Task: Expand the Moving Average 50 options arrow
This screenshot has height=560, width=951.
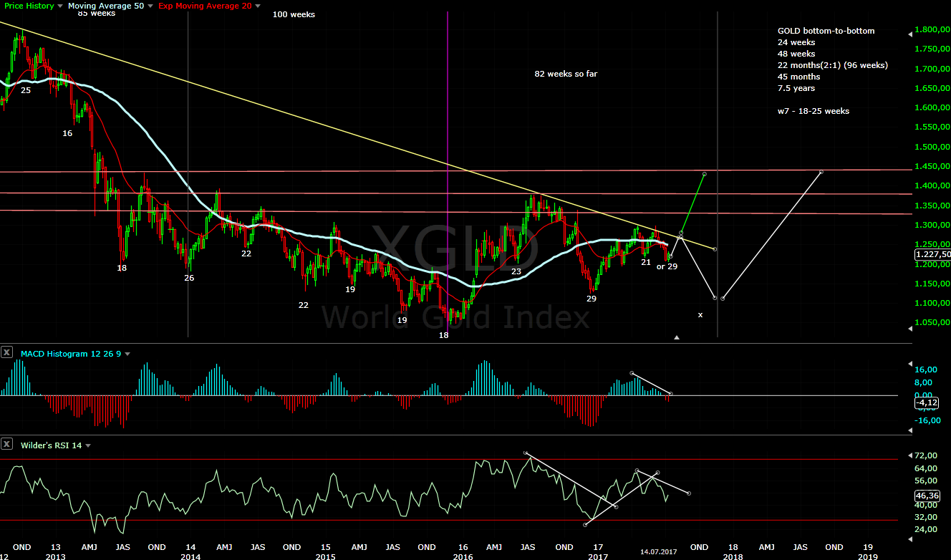Action: click(x=150, y=6)
